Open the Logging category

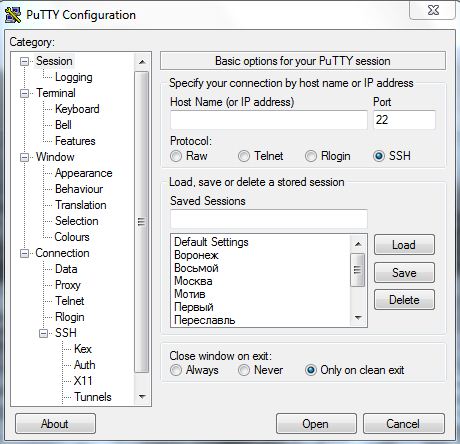pyautogui.click(x=74, y=77)
